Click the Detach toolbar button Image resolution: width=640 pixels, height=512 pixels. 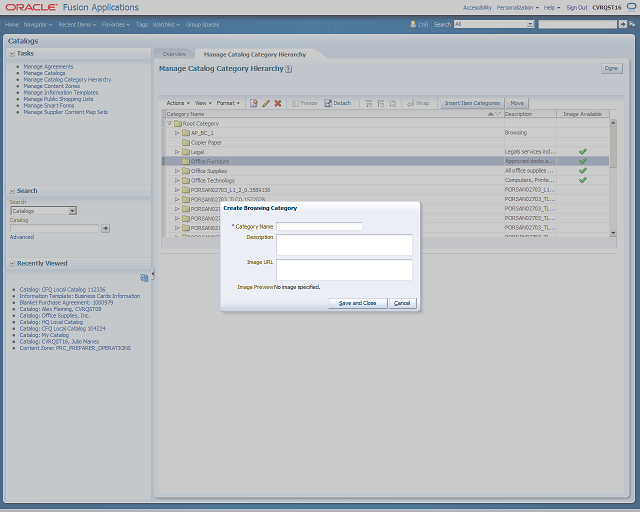pos(338,103)
